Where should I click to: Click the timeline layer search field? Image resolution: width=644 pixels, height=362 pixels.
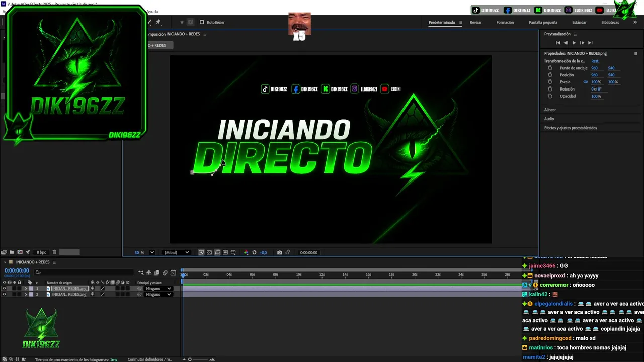[83, 272]
